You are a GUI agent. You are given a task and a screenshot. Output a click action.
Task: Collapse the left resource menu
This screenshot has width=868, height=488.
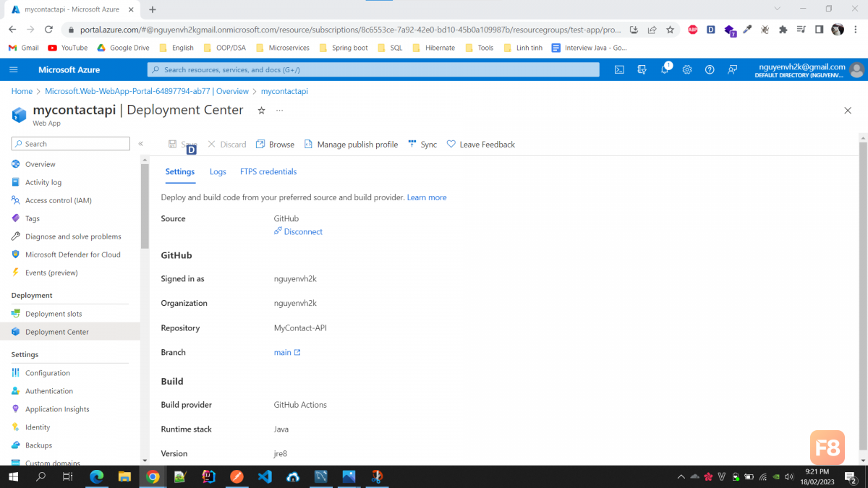141,144
